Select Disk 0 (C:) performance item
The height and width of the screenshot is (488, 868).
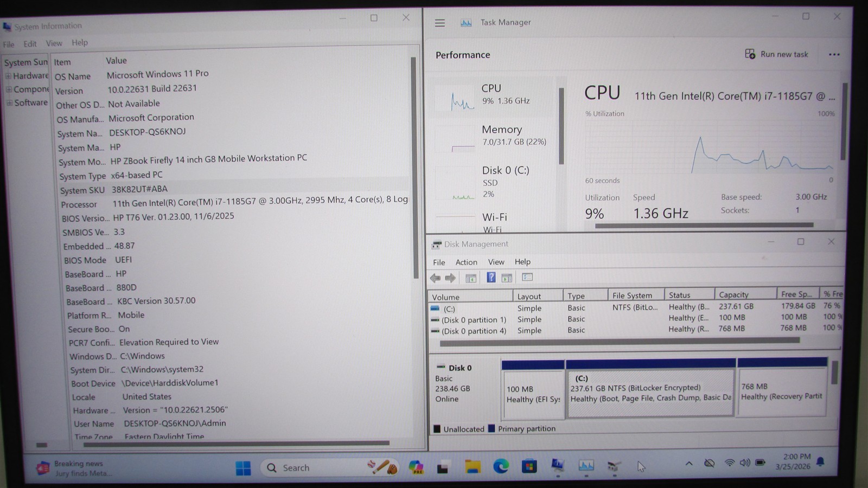coord(494,182)
